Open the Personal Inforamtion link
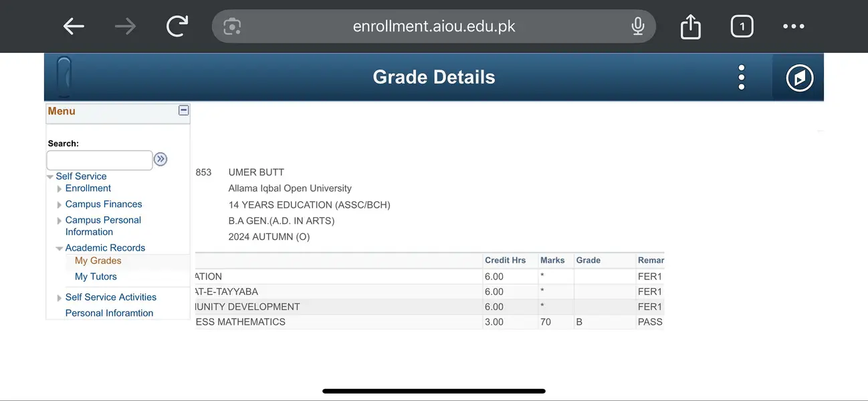The image size is (868, 401). click(x=109, y=313)
